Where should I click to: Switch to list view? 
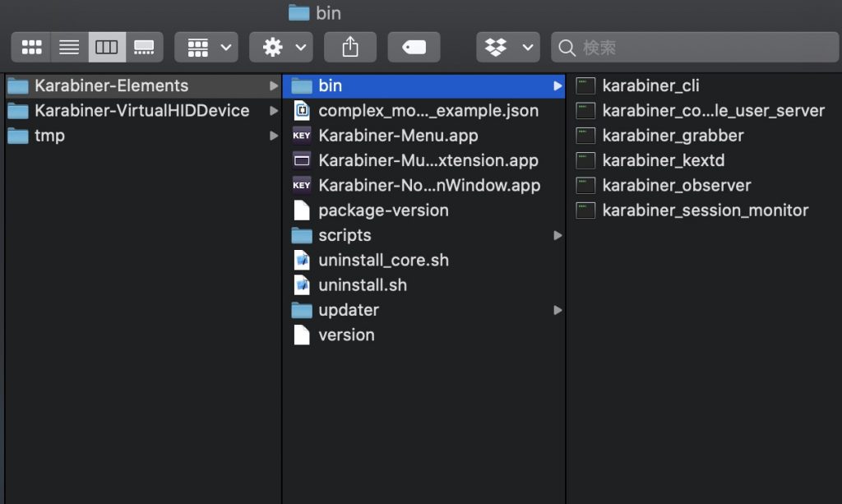coord(69,47)
